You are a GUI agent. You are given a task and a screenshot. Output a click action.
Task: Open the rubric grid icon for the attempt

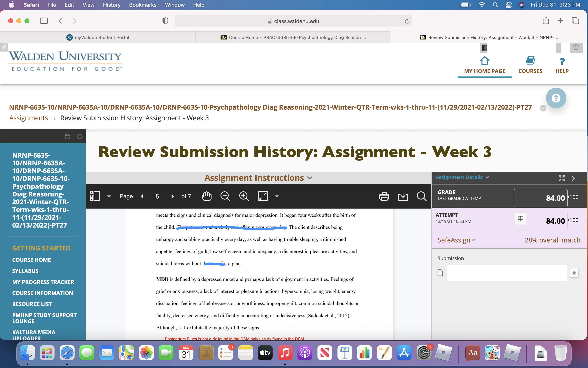point(520,219)
